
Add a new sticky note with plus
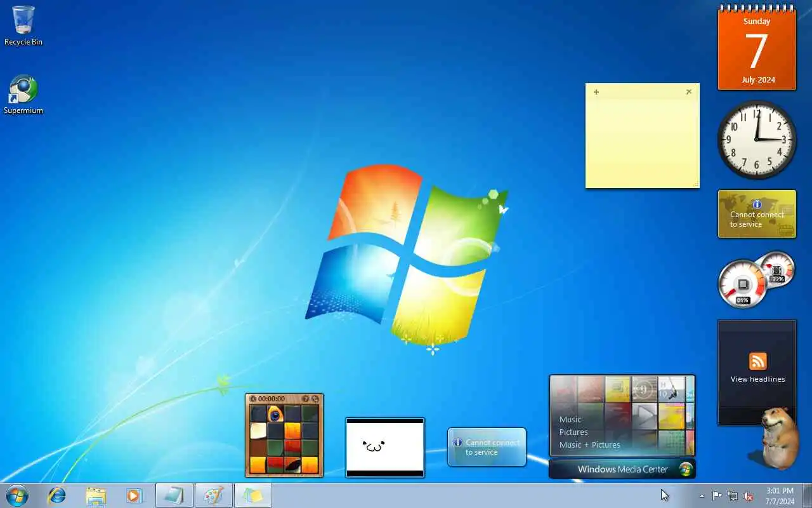pyautogui.click(x=596, y=92)
